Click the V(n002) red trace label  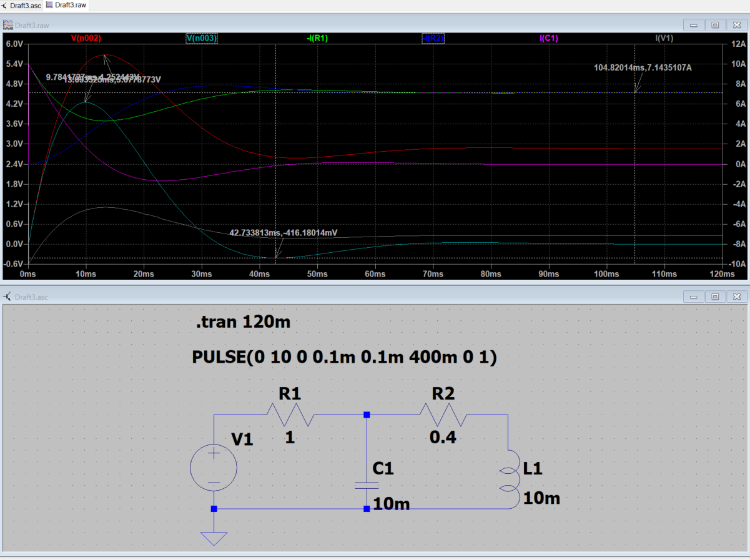pyautogui.click(x=86, y=38)
